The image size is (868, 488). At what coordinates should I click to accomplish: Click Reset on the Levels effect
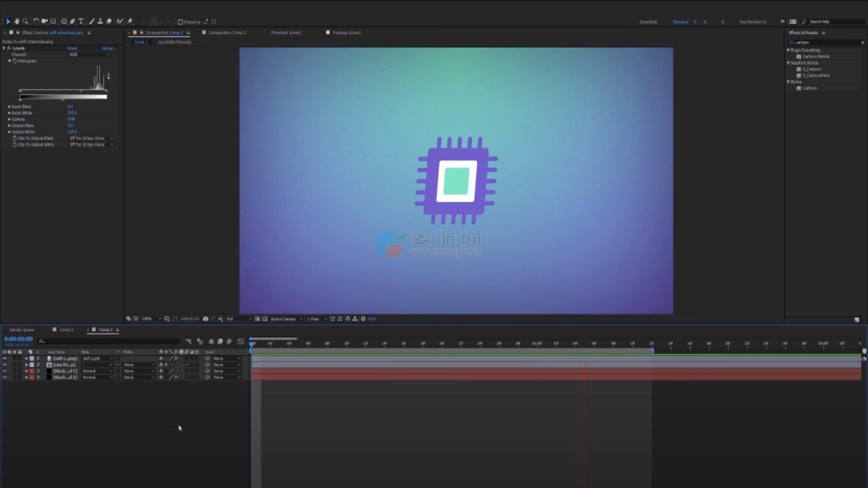coord(72,48)
